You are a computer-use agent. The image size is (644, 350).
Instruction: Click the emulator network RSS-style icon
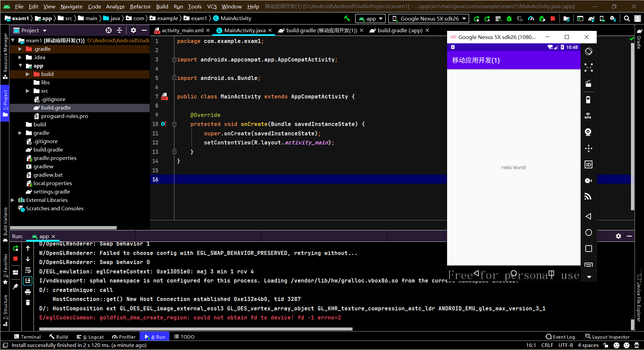pos(588,197)
